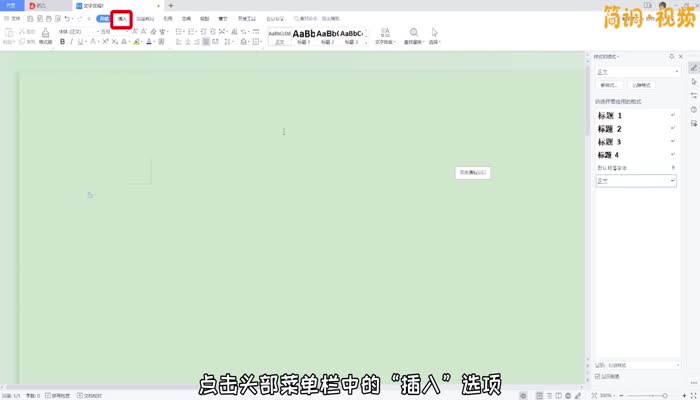
Task: Click the font color red A swatch
Action: (x=149, y=42)
